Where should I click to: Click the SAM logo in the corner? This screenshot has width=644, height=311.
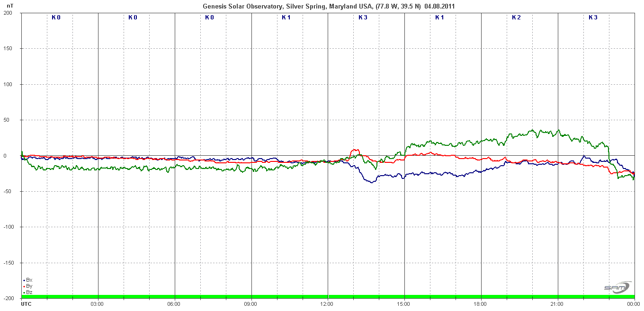tap(617, 287)
